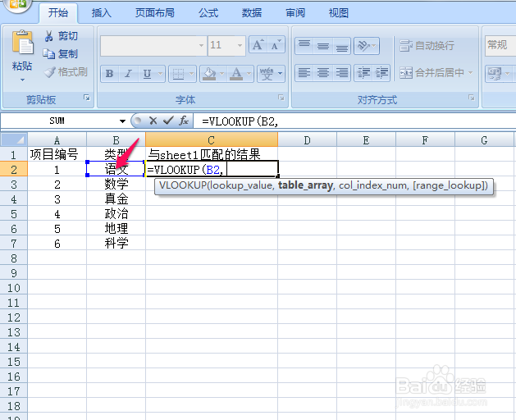Click the Paste clipboard icon
Image resolution: width=516 pixels, height=420 pixels.
(x=22, y=42)
